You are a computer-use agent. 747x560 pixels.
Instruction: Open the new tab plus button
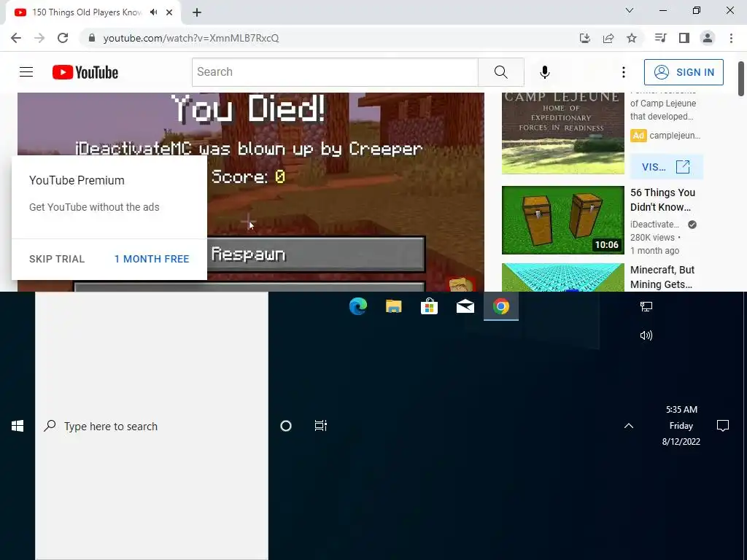[197, 13]
